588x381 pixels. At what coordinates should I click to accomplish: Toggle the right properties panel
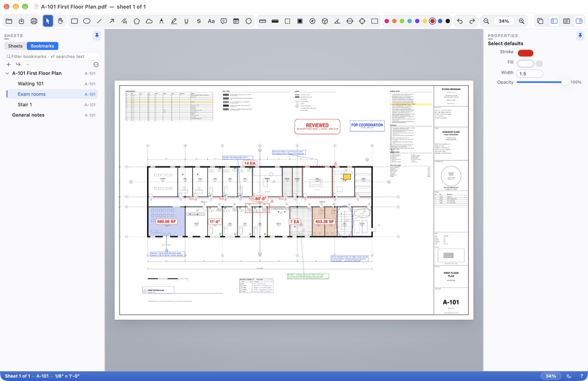coord(579,21)
